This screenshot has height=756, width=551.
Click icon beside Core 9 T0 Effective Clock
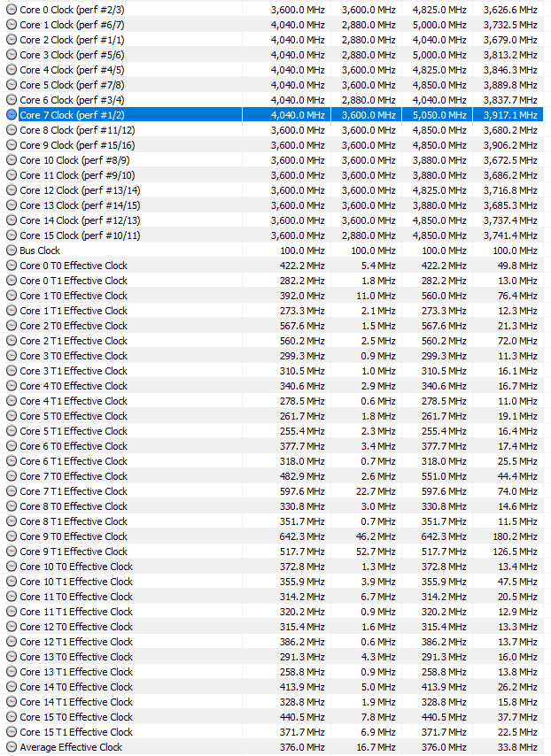pyautogui.click(x=12, y=536)
